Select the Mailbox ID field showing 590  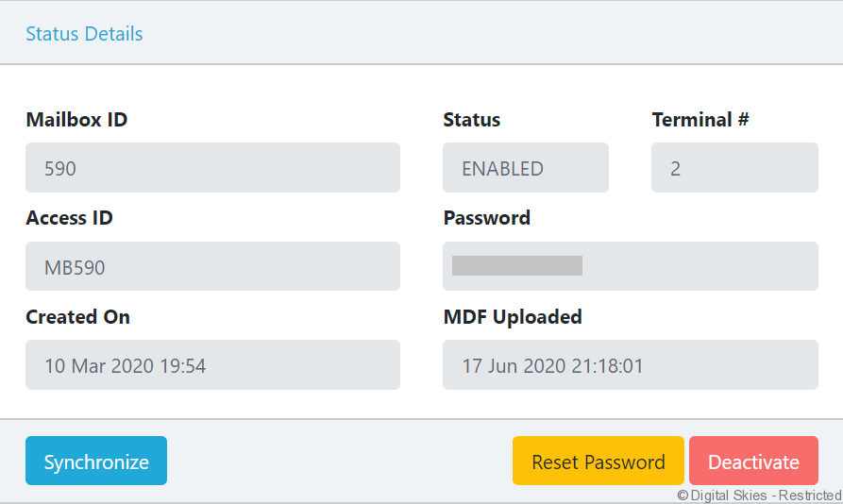tap(212, 168)
